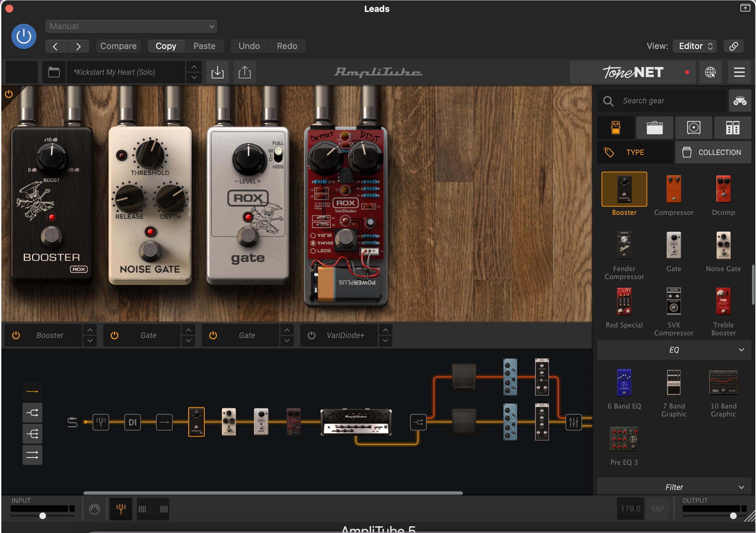Switch to the TYPE tab
The image size is (756, 533).
coord(635,152)
